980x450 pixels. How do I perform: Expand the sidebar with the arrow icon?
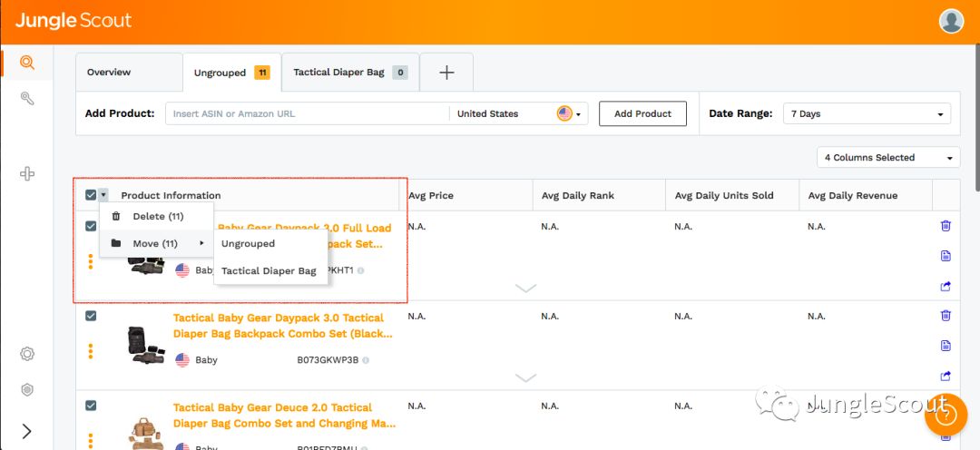point(27,431)
